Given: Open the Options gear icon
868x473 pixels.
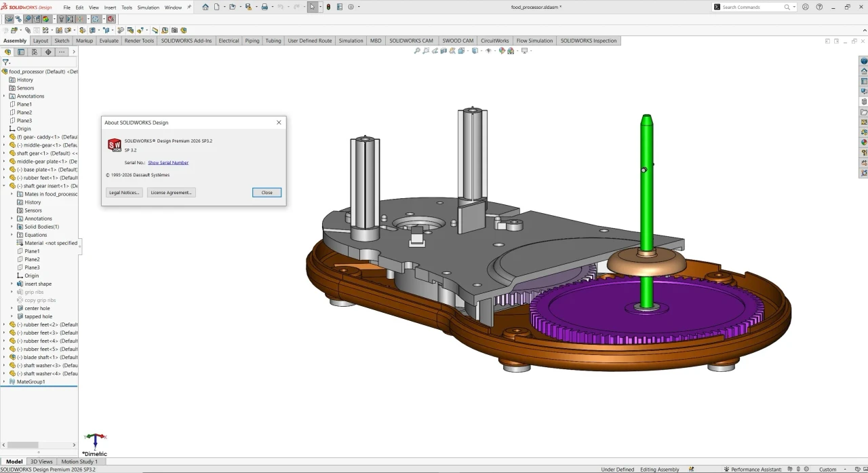Looking at the screenshot, I should click(x=351, y=7).
